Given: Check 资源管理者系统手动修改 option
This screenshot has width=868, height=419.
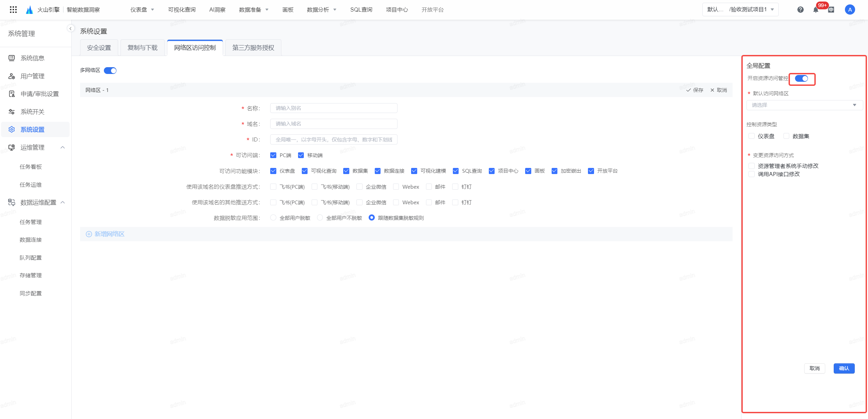Looking at the screenshot, I should point(752,166).
